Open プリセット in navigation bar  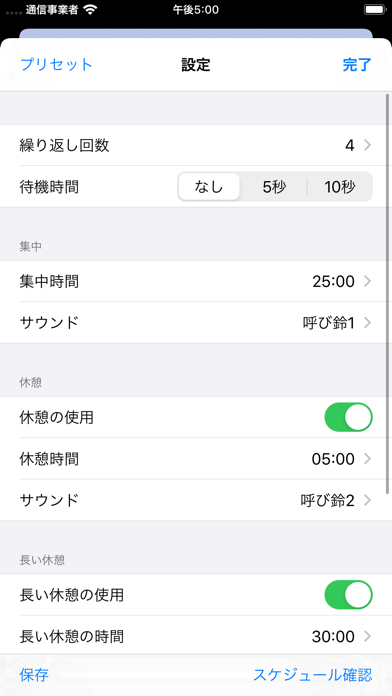tap(56, 64)
